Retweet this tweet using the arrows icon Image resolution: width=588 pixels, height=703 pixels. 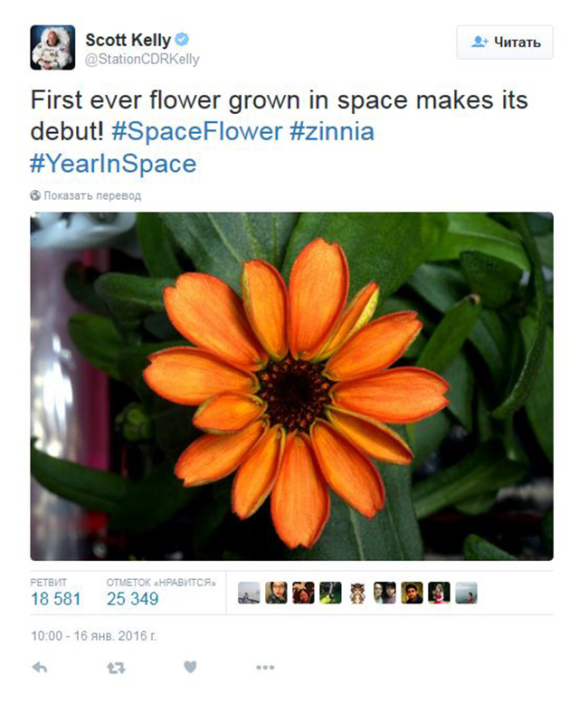pos(116,667)
